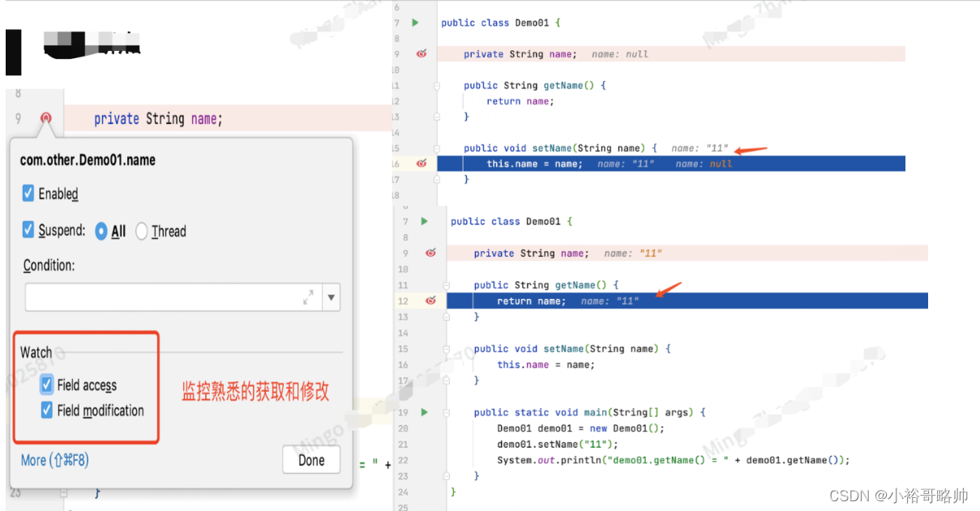Click private String name code in left editor
The width and height of the screenshot is (980, 511).
tap(158, 119)
